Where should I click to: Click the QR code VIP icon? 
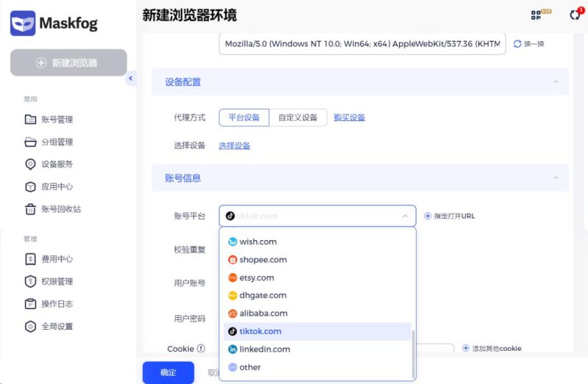(x=540, y=14)
